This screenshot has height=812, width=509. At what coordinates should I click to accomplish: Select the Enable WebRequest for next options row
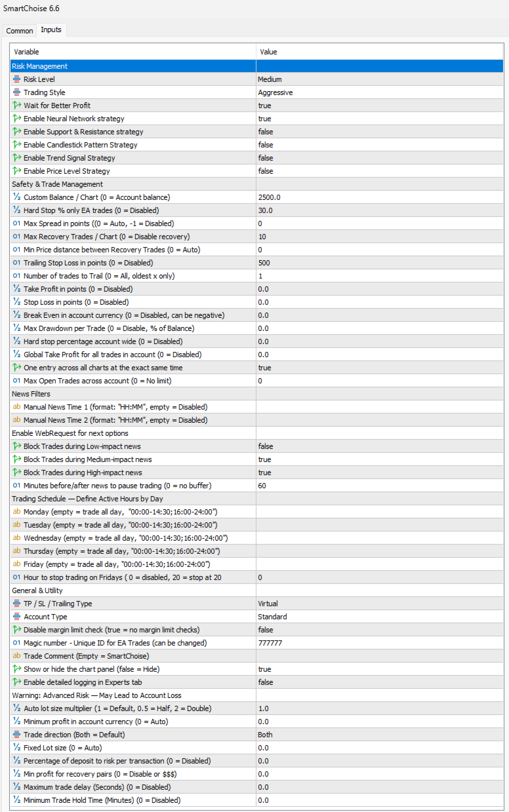[257, 433]
